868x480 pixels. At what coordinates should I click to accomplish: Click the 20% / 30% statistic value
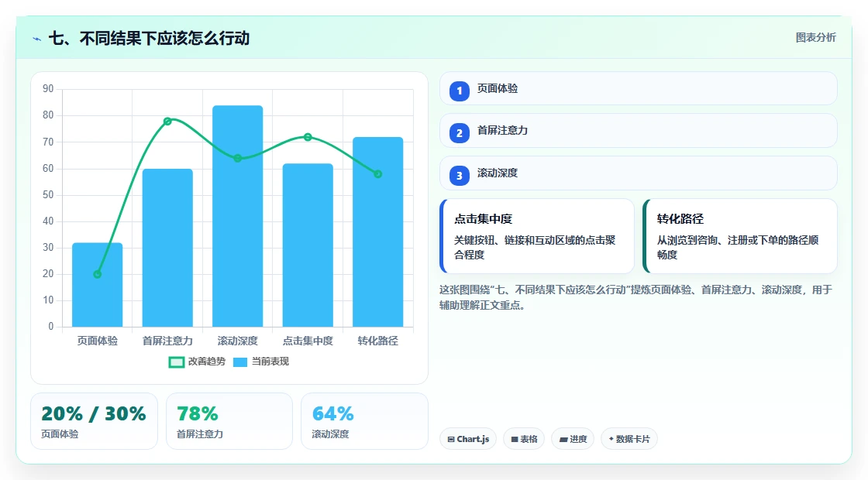coord(94,413)
